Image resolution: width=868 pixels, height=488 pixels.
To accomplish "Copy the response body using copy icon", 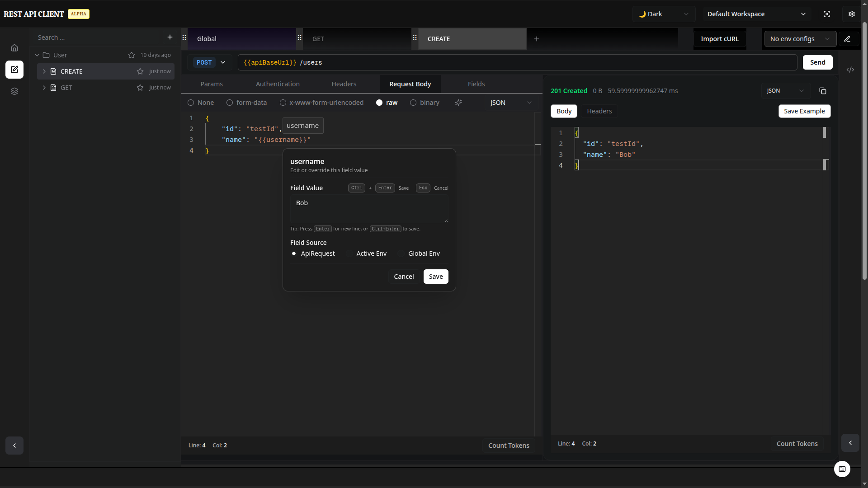I will tap(822, 91).
